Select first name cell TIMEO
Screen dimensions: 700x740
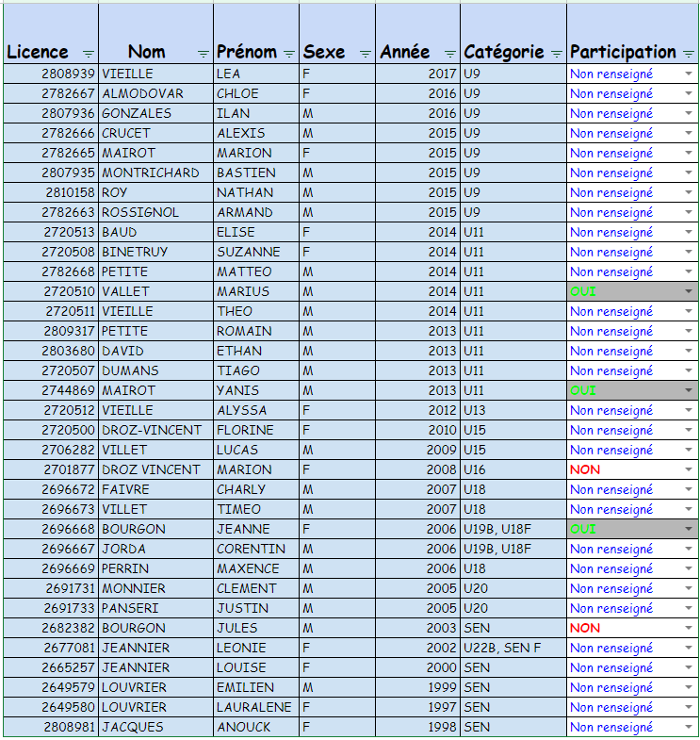tap(256, 509)
